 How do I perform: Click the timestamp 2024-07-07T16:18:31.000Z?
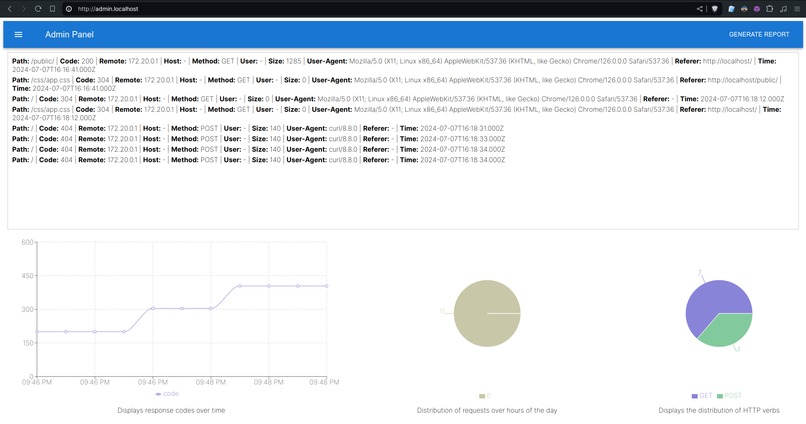(x=462, y=128)
